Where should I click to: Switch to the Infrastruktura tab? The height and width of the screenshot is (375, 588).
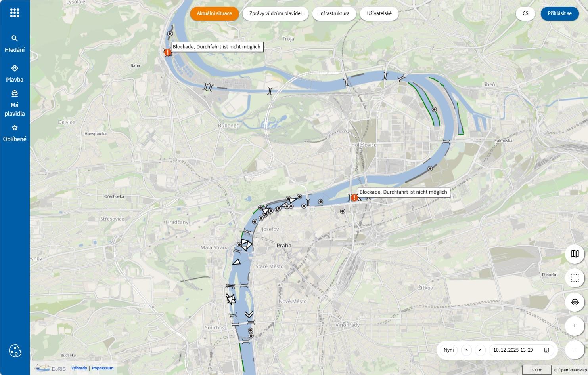pos(334,13)
